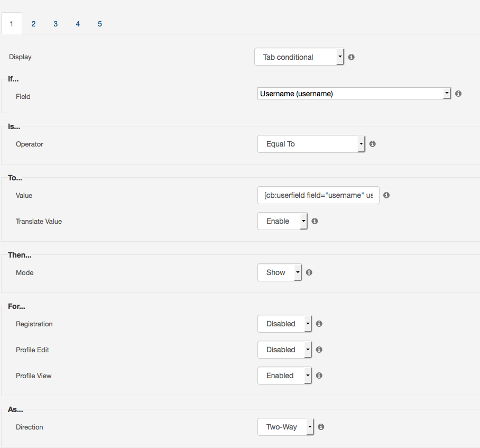Open the Display Tab conditional dropdown
This screenshot has height=448, width=480.
pyautogui.click(x=299, y=57)
